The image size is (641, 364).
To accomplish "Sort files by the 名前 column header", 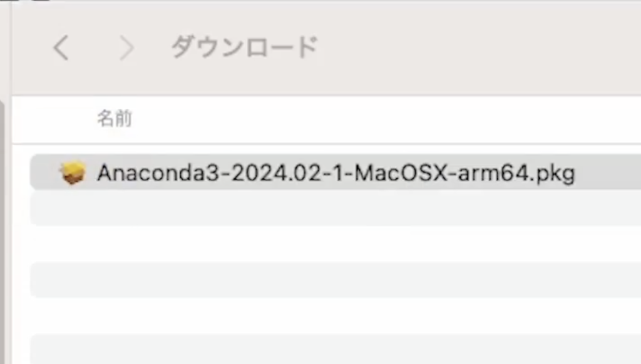I will point(115,118).
